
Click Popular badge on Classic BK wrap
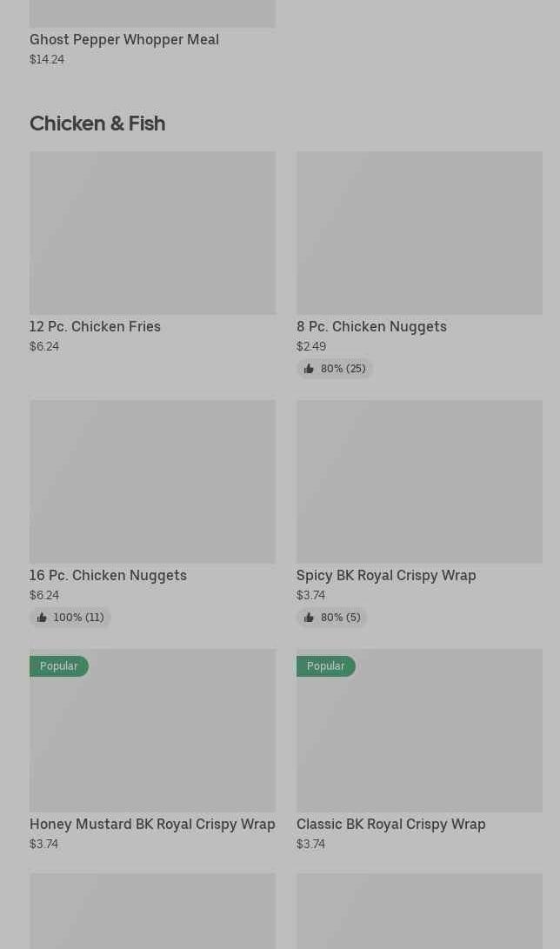coord(325,666)
